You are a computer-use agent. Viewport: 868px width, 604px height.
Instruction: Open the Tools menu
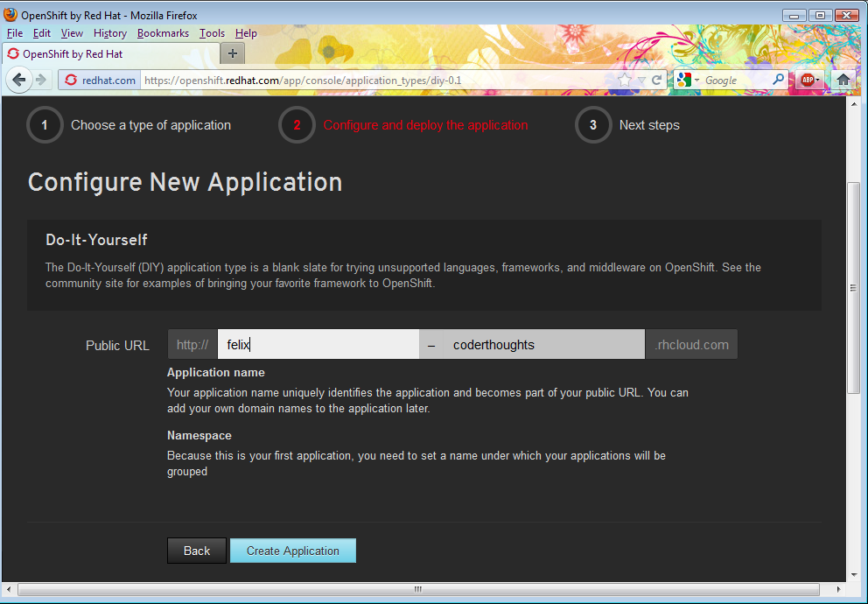[212, 33]
